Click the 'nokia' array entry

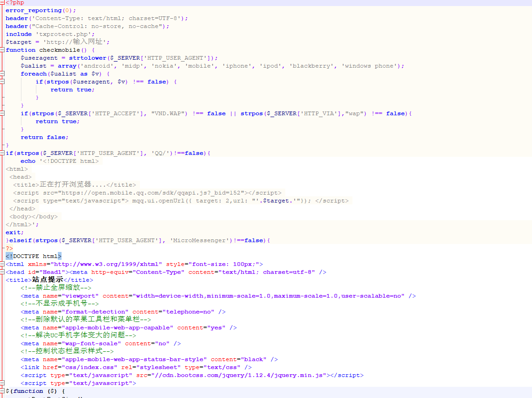point(164,66)
